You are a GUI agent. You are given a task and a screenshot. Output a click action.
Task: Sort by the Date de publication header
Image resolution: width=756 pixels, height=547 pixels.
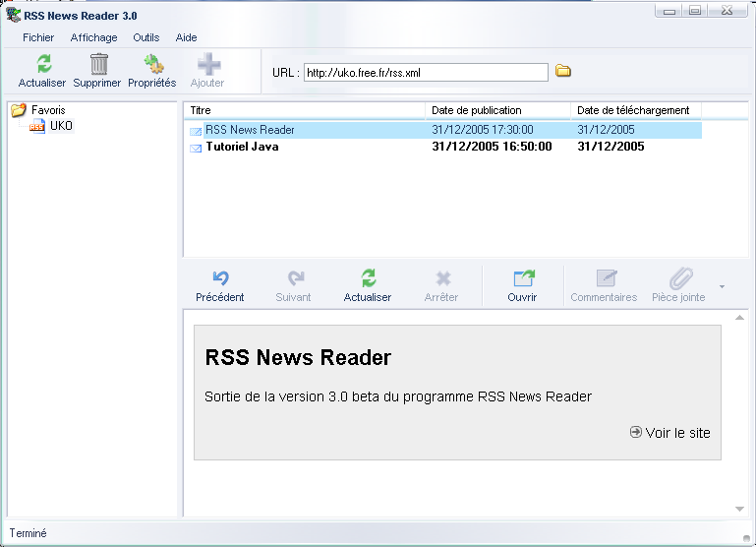click(498, 110)
